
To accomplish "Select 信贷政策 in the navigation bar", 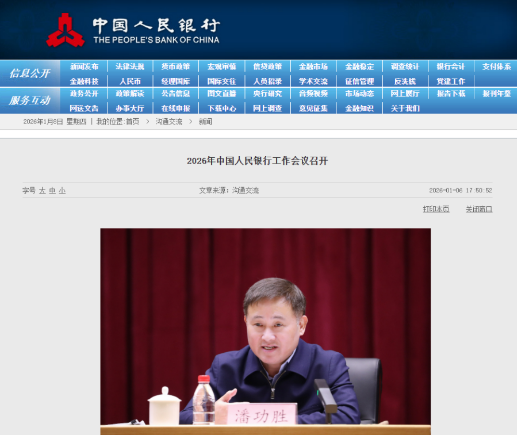I will [267, 67].
